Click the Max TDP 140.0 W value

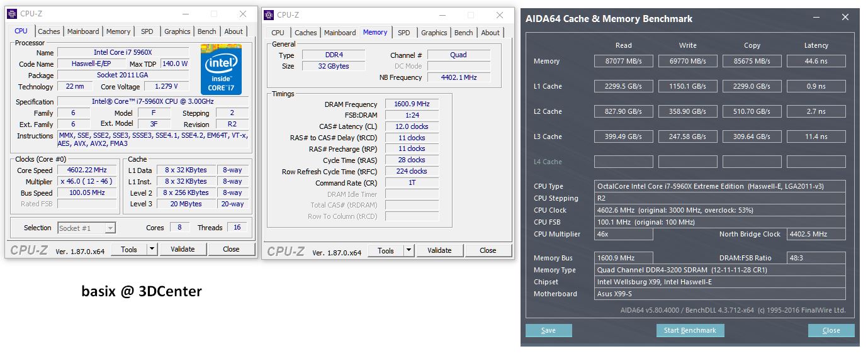click(175, 64)
